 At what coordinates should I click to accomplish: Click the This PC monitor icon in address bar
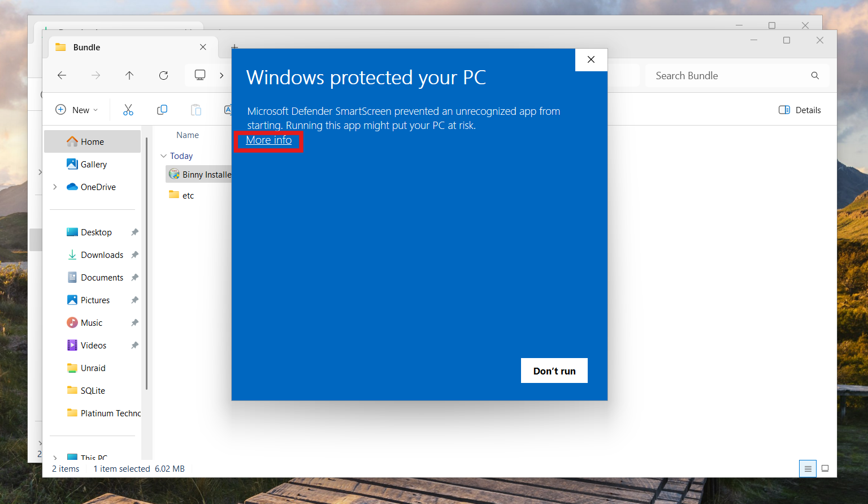pos(200,75)
